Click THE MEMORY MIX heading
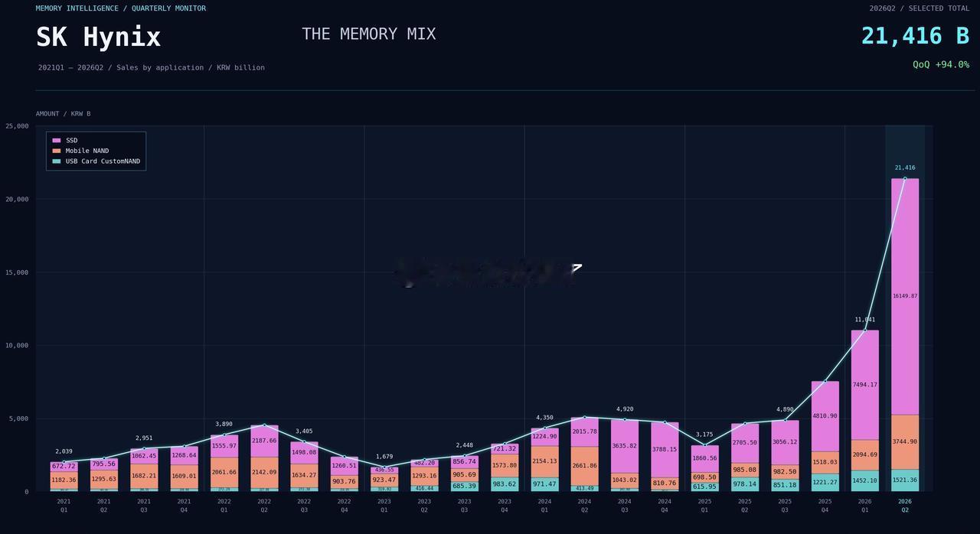Screen dimensions: 980x534 [x=368, y=34]
